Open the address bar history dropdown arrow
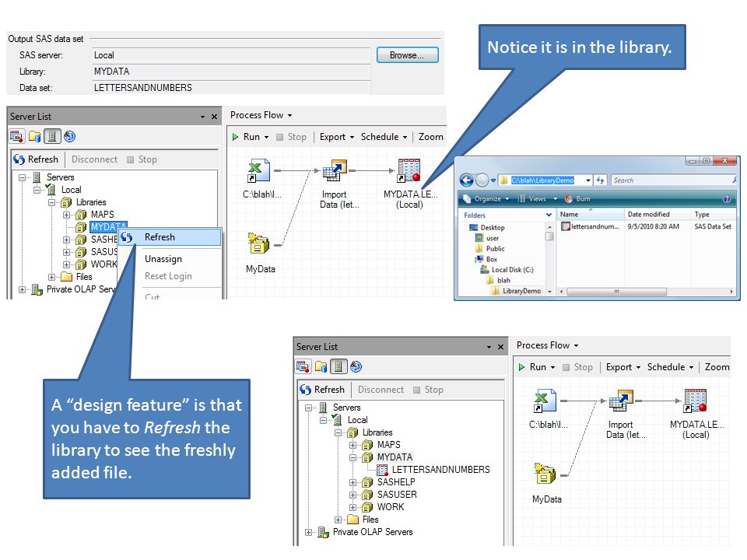Viewport: 747px width, 560px height. [x=588, y=180]
